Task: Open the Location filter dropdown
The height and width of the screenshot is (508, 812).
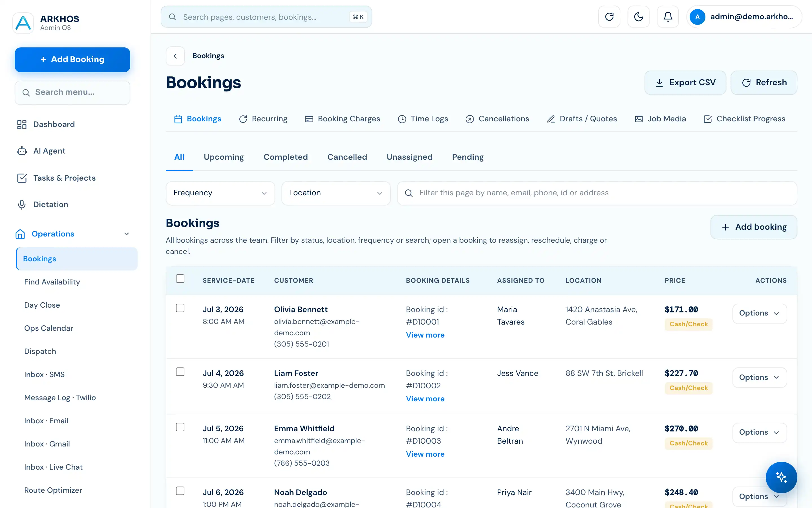Action: (336, 193)
